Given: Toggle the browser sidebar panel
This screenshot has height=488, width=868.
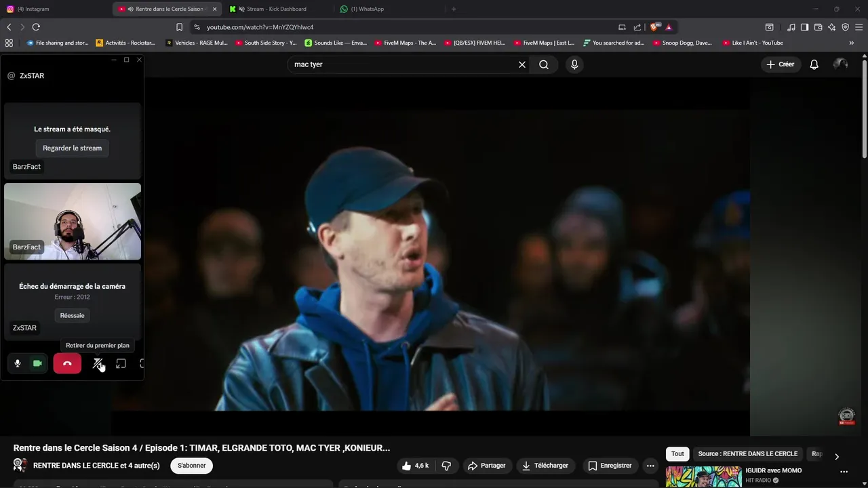Looking at the screenshot, I should [x=804, y=27].
